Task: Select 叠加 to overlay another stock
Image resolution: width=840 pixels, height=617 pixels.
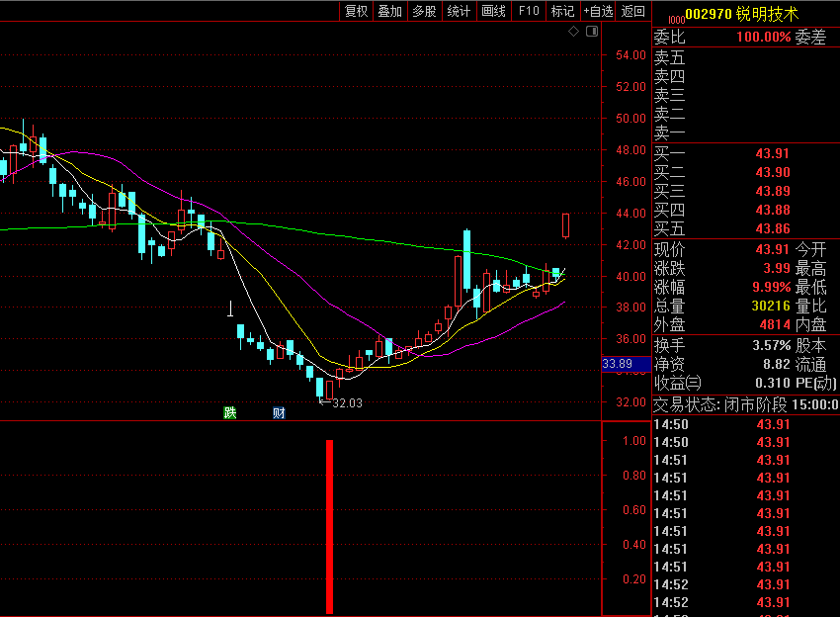Action: [390, 11]
